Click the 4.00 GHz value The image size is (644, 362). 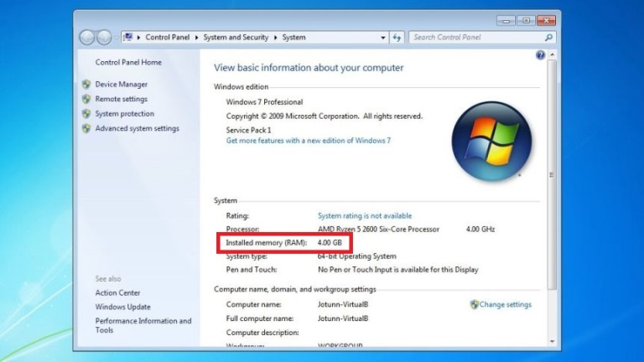[x=480, y=230]
